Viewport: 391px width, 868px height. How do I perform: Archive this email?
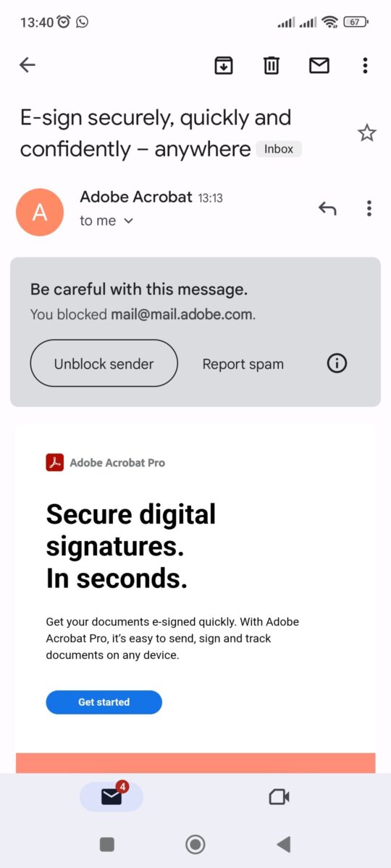[224, 65]
